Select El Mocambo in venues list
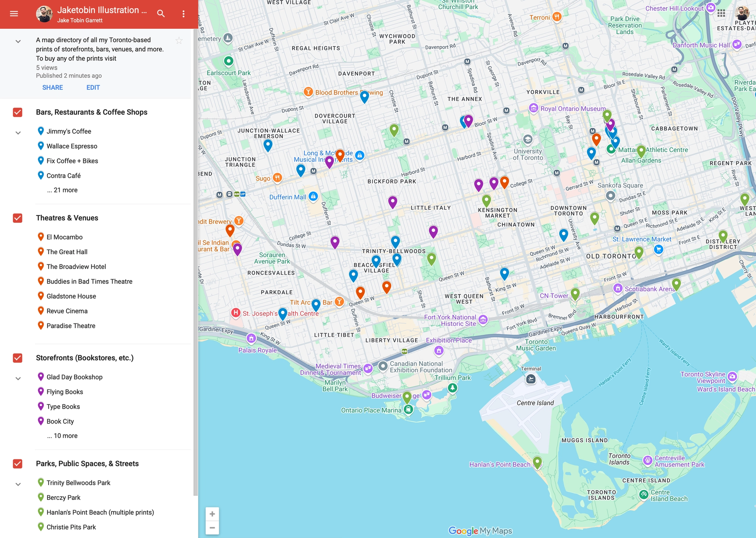756x538 pixels. [x=65, y=237]
